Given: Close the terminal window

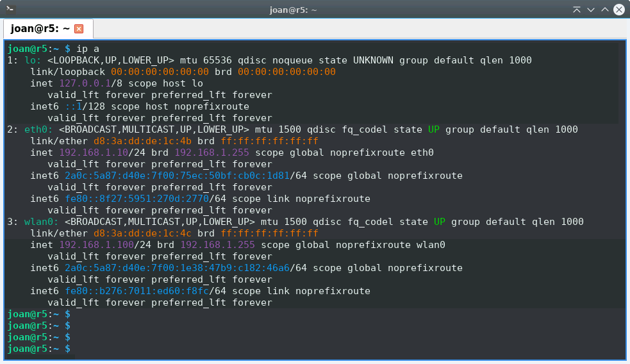Looking at the screenshot, I should coord(618,10).
